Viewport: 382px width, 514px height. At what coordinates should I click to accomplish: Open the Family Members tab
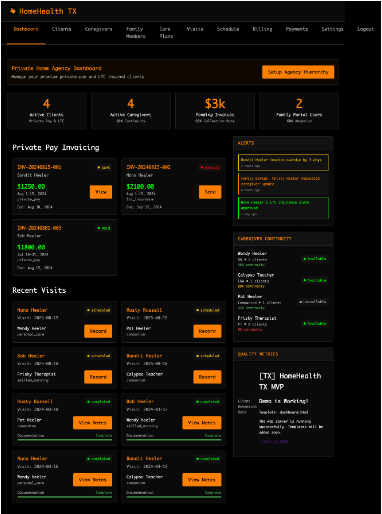[x=136, y=33]
